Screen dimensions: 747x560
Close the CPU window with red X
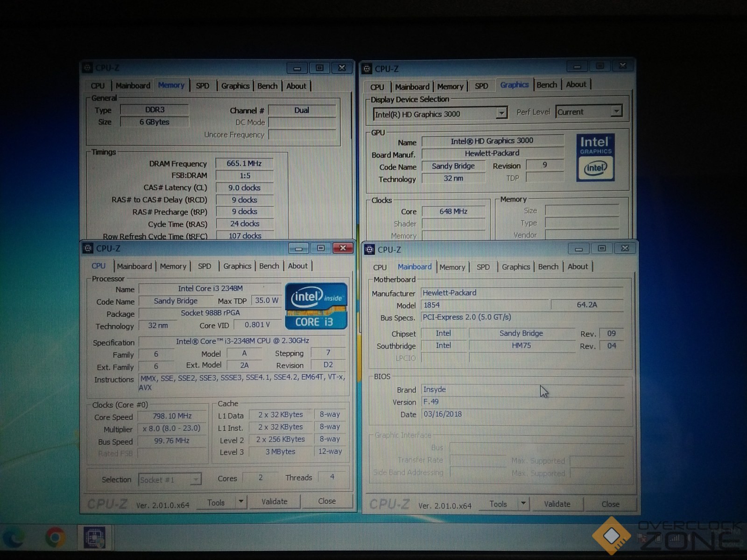coord(343,248)
